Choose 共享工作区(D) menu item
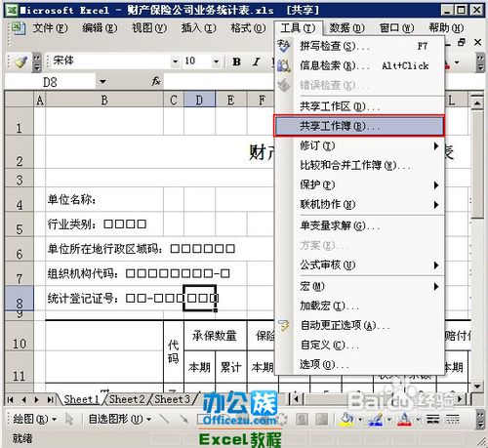The image size is (488, 448). tap(359, 106)
